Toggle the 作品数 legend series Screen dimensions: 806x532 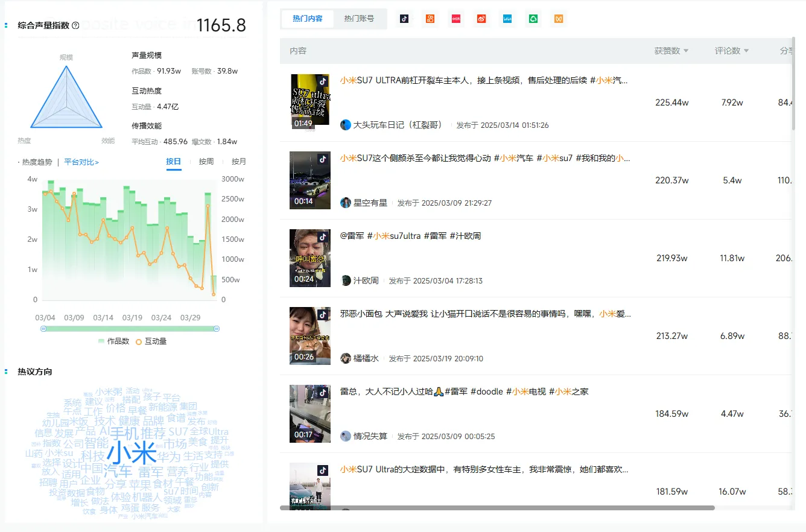pos(113,341)
